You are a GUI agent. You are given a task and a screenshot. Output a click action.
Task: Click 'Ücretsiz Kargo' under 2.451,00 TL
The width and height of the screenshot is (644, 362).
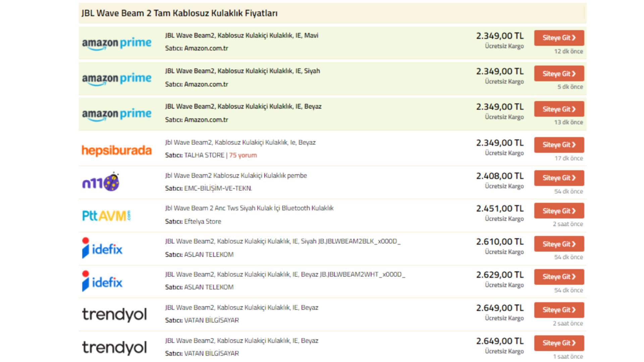pyautogui.click(x=504, y=219)
